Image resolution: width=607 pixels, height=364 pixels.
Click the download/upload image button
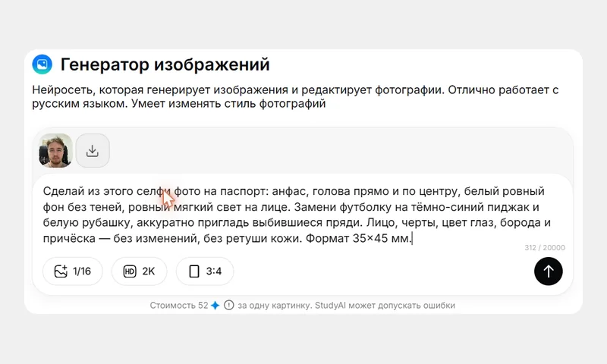coord(93,150)
